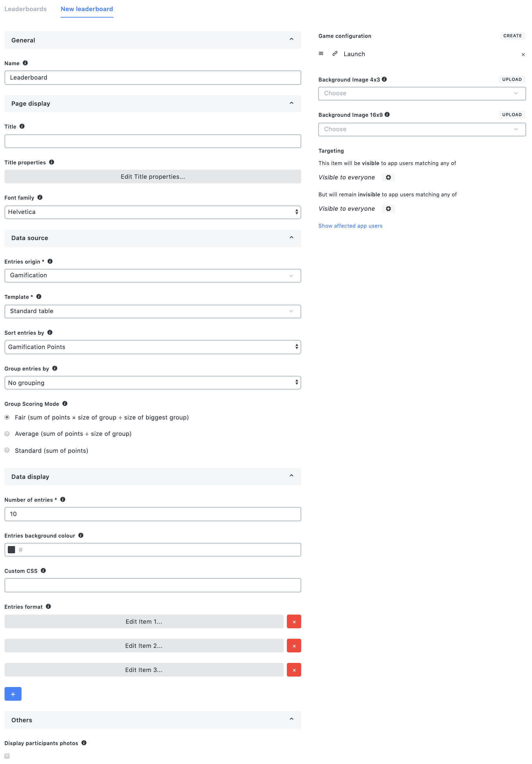Select Standard (sum of points) scoring
The image size is (532, 764).
[7, 450]
